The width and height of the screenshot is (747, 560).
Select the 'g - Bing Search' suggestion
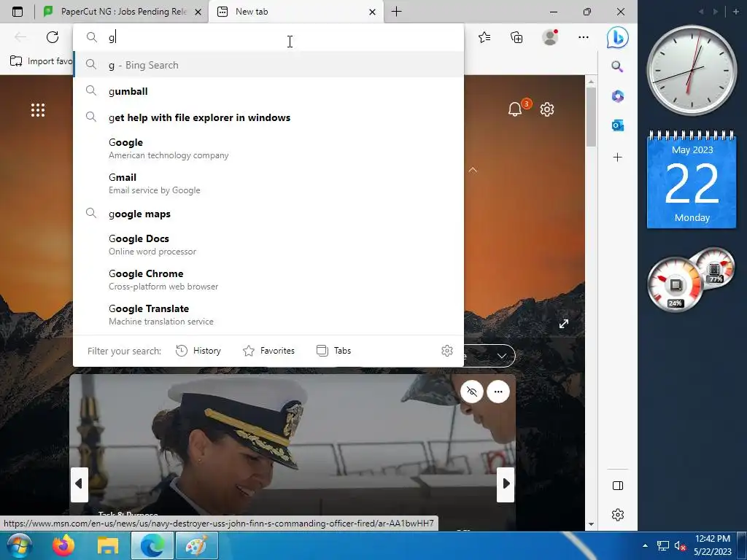268,65
